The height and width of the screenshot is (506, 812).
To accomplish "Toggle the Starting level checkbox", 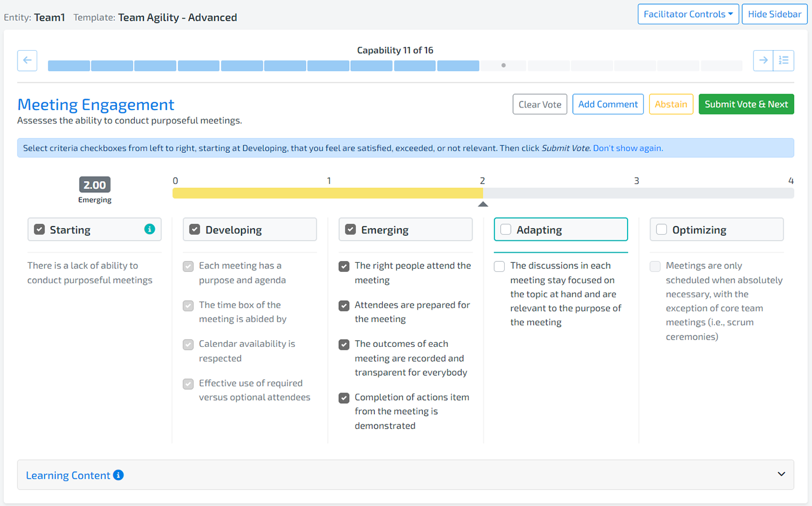I will coord(39,230).
